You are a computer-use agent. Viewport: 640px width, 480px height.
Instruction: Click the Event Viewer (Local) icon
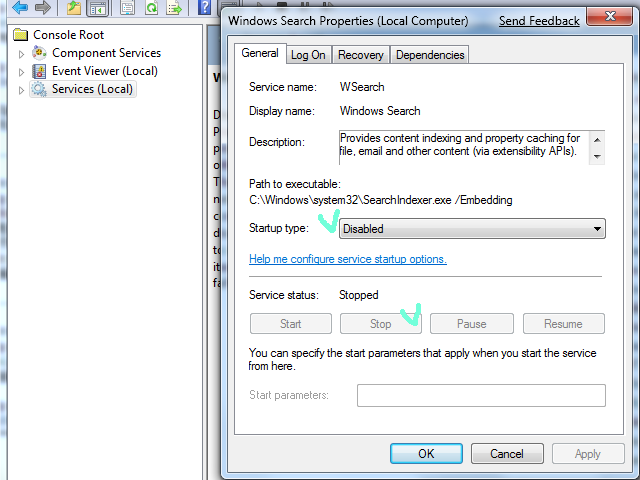coord(39,71)
